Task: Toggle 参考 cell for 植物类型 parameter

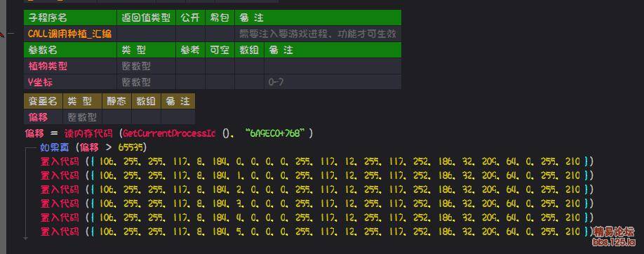Action: coord(191,66)
